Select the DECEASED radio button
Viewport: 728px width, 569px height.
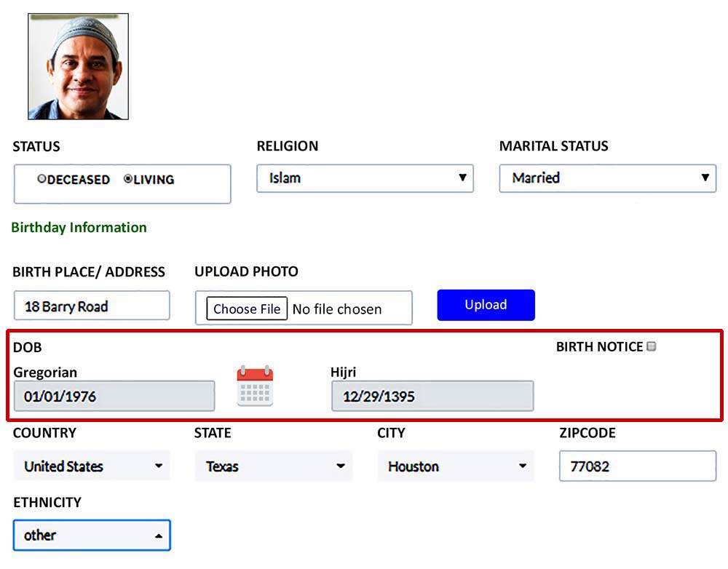(42, 179)
